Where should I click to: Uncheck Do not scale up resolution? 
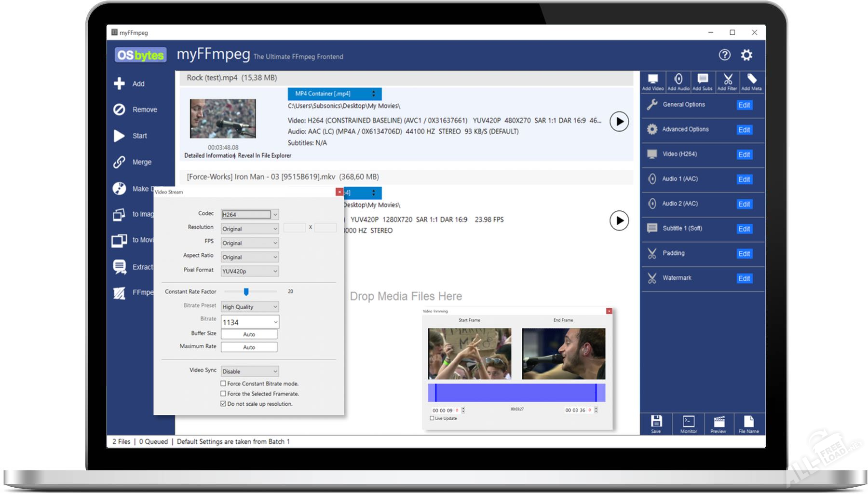pos(223,404)
